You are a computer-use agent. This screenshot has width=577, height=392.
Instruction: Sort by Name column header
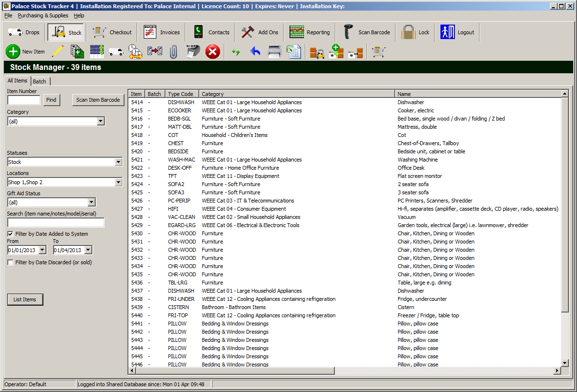click(x=478, y=94)
